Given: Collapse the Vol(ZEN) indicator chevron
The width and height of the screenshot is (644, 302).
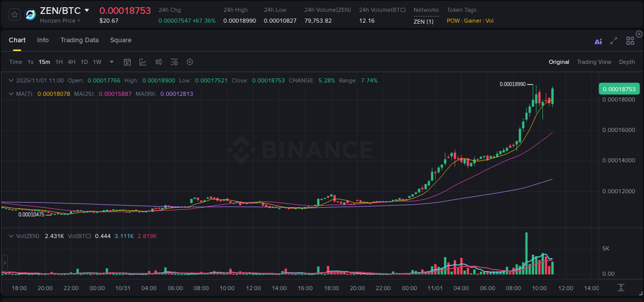Looking at the screenshot, I should coord(11,236).
